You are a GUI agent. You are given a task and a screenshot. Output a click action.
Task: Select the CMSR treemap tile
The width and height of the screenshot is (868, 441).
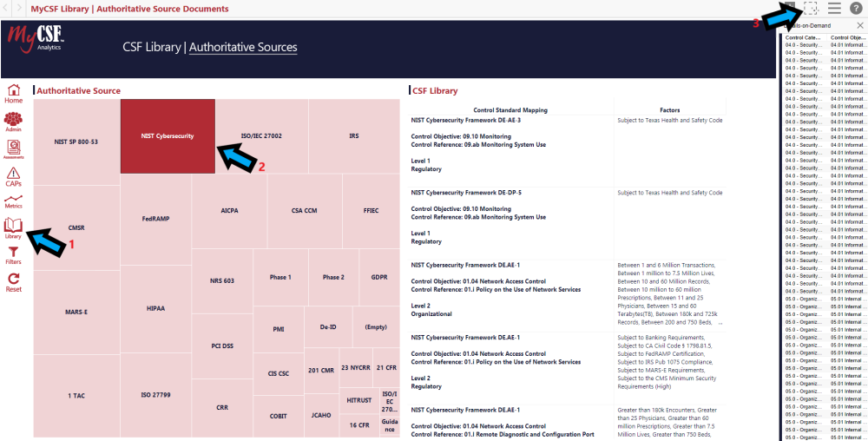[76, 228]
